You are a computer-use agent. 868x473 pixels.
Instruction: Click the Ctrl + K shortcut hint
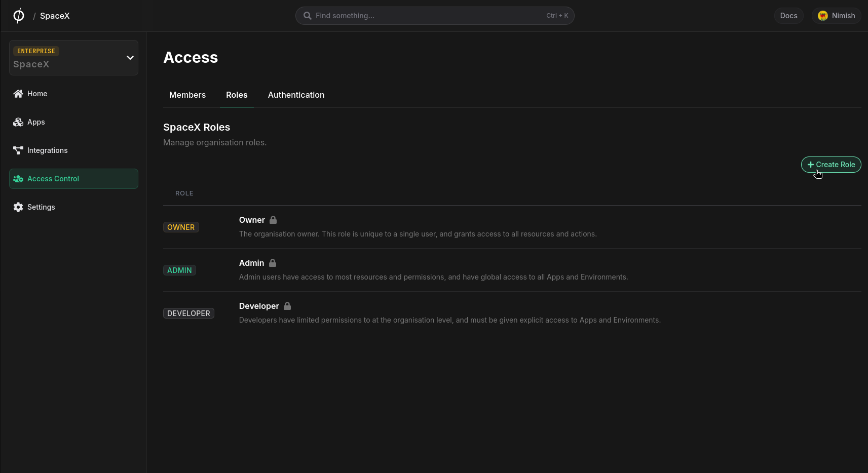coord(557,16)
